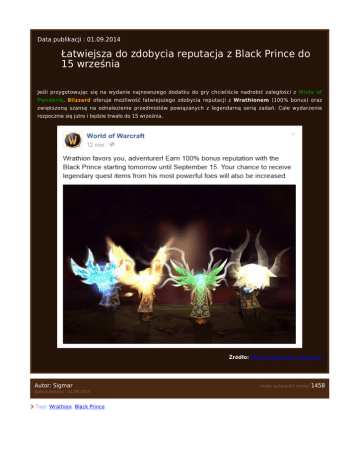The height and width of the screenshot is (466, 360).
Task: Click the article title about Black Prince reputation
Action: click(186, 59)
